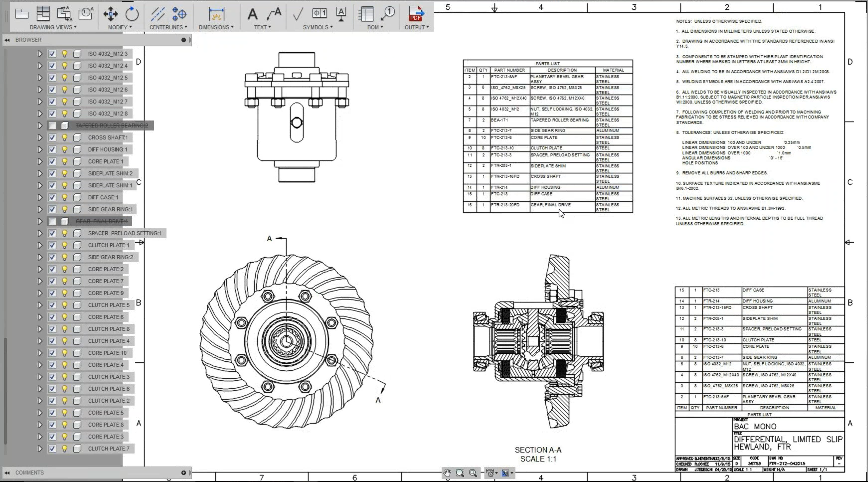Select the Move tool icon
Screen dimensions: 868x482
[x=111, y=14]
